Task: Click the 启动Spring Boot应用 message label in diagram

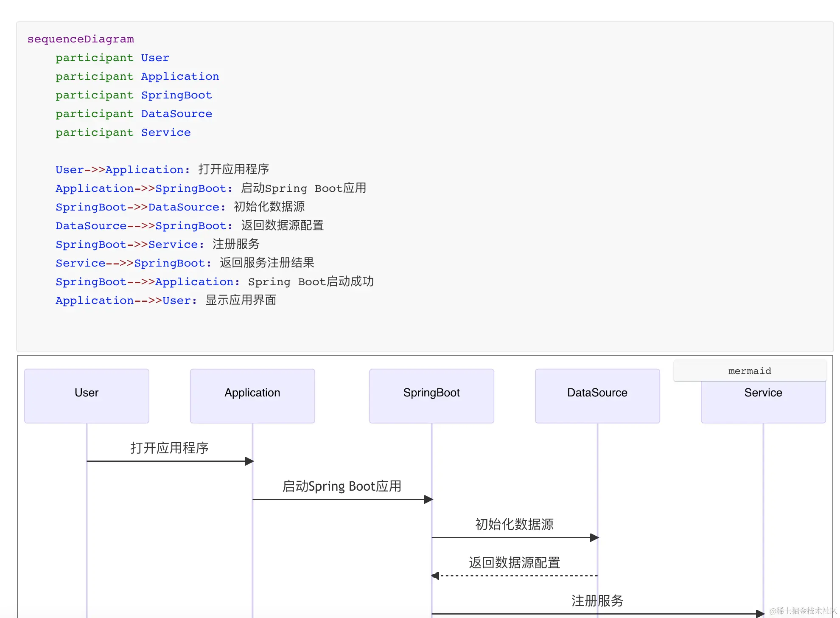Action: click(342, 486)
